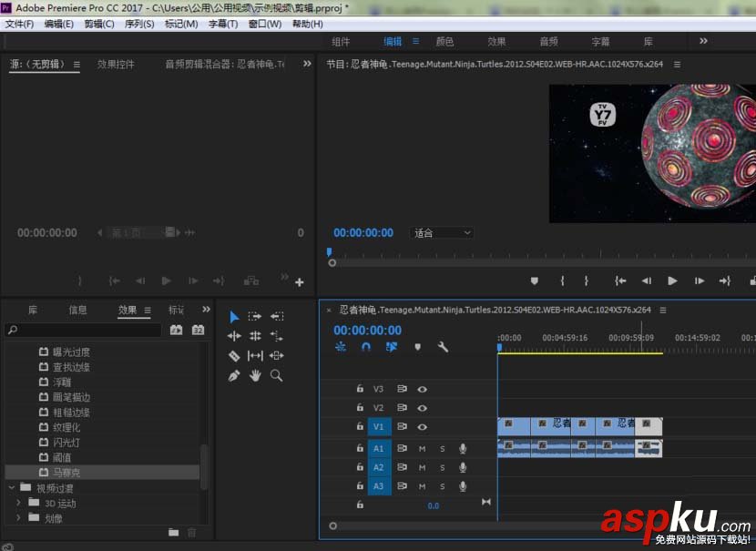Viewport: 756px width, 551px height.
Task: Click plus button editor in Source monitor
Action: click(300, 282)
